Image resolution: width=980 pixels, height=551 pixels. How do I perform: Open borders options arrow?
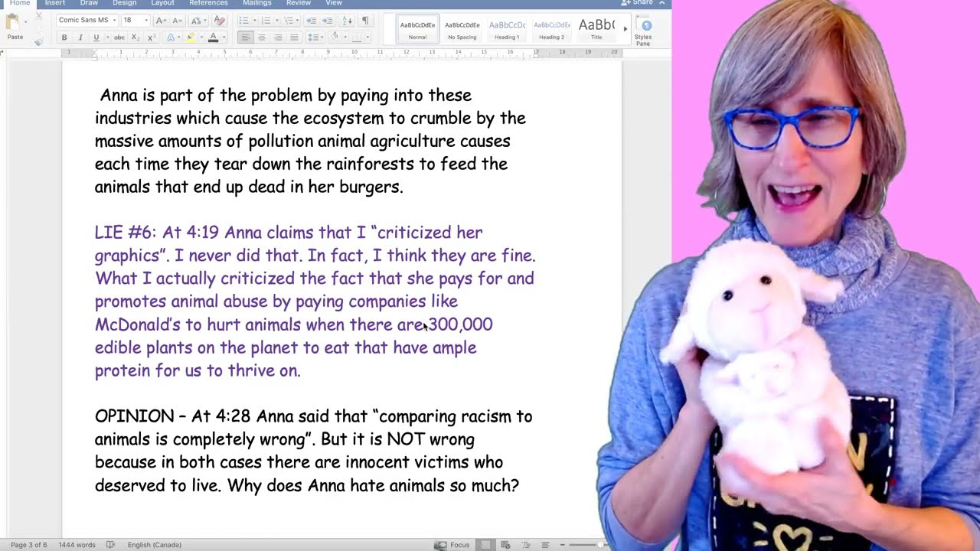[x=368, y=37]
